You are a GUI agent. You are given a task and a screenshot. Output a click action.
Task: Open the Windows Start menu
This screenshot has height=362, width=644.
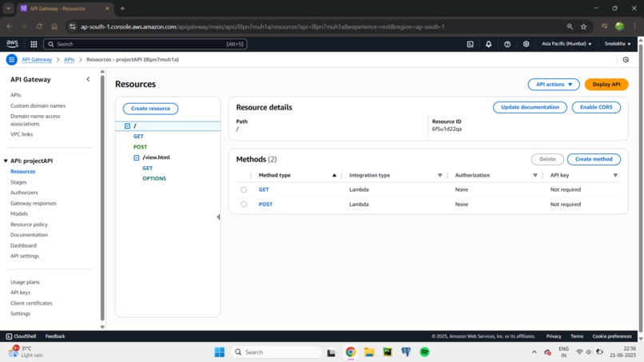[x=219, y=352]
